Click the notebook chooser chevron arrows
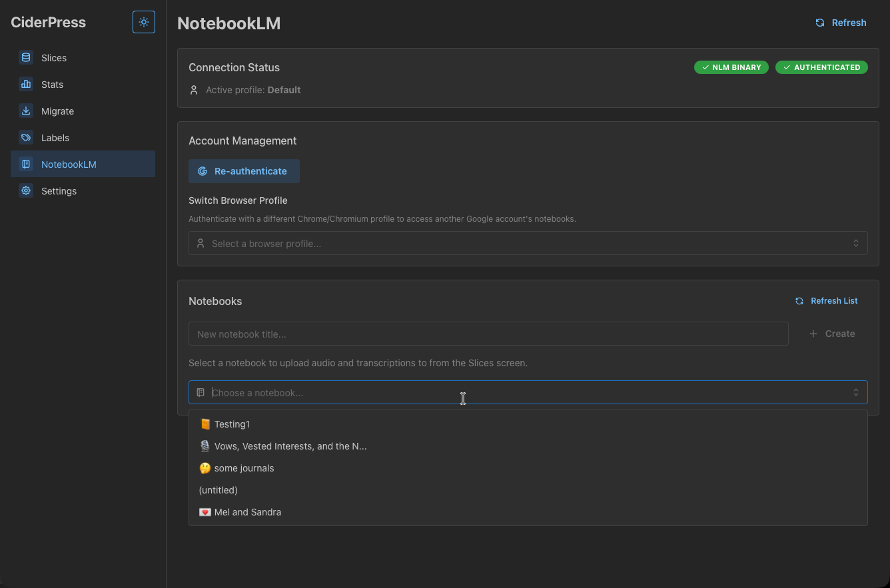Viewport: 890px width, 588px height. 856,393
